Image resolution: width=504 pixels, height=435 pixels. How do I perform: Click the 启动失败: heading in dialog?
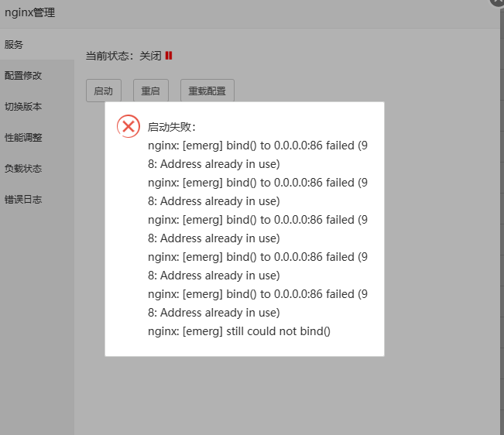(x=171, y=127)
